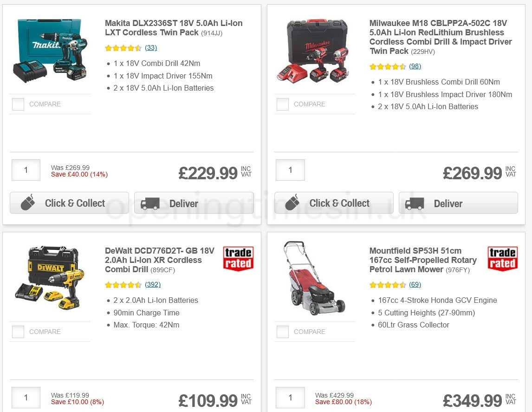Click the star rating for Milwaukee twin pack
This screenshot has height=412, width=532.
(388, 66)
